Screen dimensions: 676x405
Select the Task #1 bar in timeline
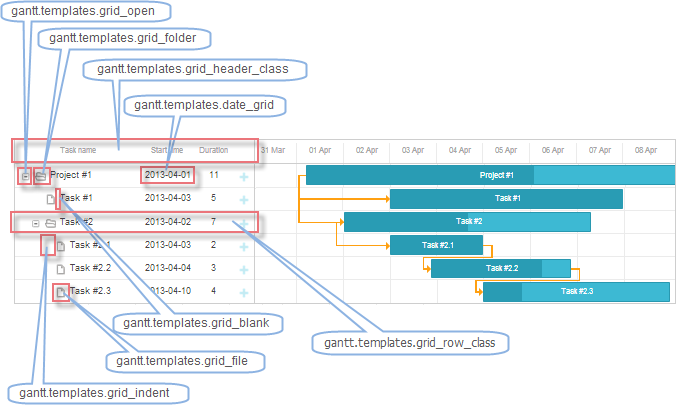pos(507,198)
